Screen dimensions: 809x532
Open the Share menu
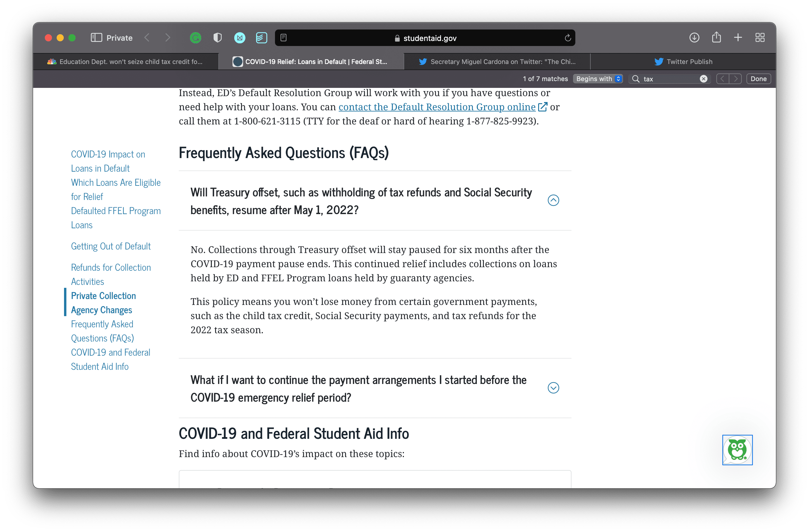716,37
